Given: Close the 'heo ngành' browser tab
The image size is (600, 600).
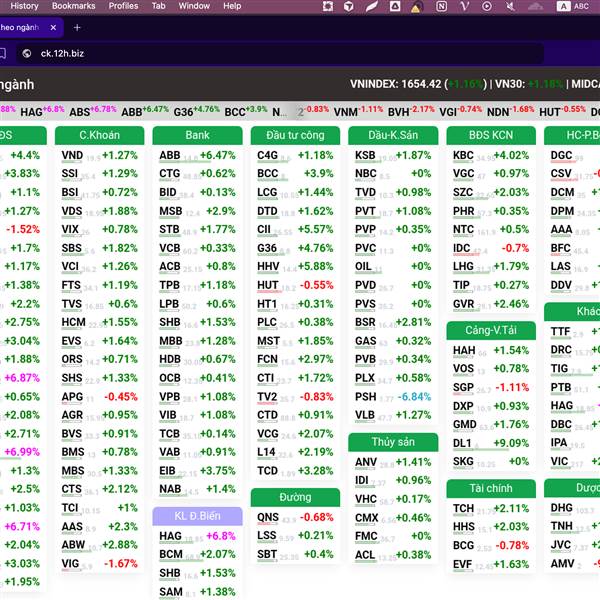Looking at the screenshot, I should click(53, 28).
